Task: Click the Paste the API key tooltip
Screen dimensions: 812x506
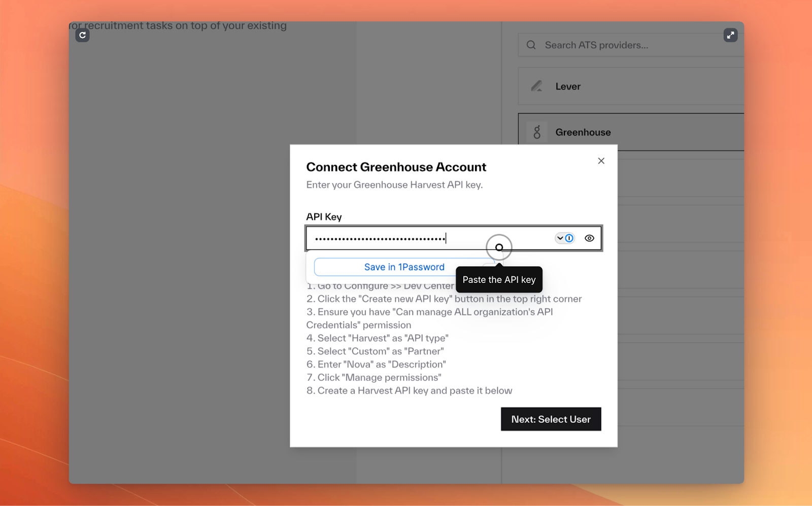Action: pyautogui.click(x=499, y=280)
